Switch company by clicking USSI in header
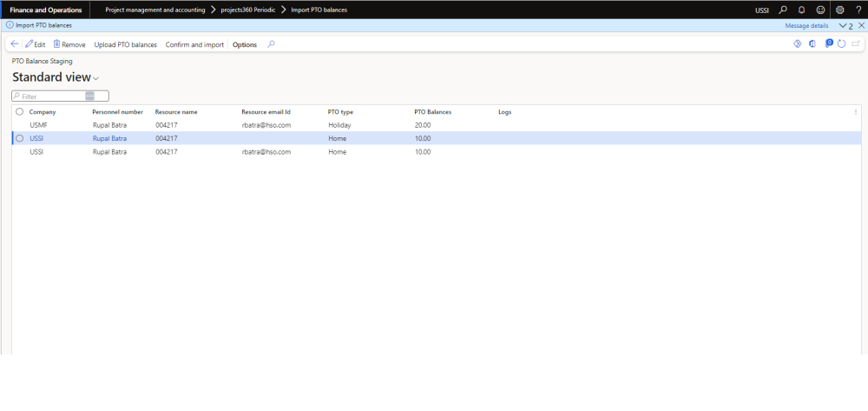This screenshot has width=868, height=411. pos(762,10)
